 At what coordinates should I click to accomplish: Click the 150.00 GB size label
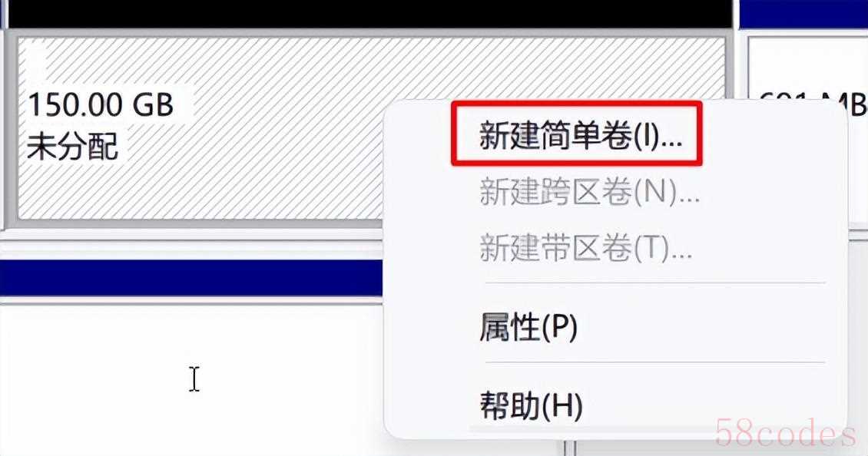100,104
